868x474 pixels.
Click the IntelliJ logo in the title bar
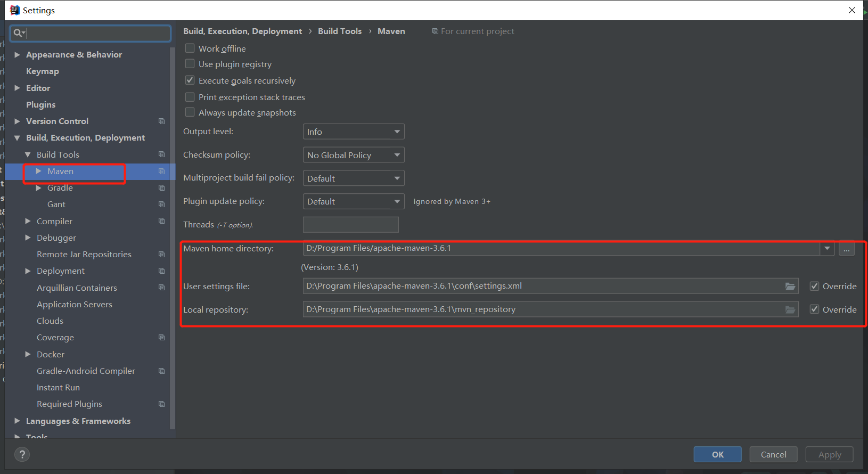tap(15, 10)
